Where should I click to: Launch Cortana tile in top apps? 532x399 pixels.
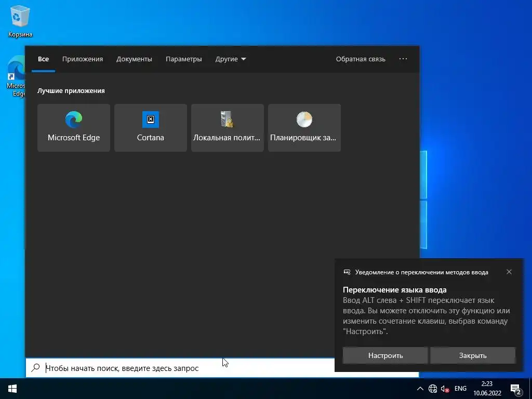(150, 128)
